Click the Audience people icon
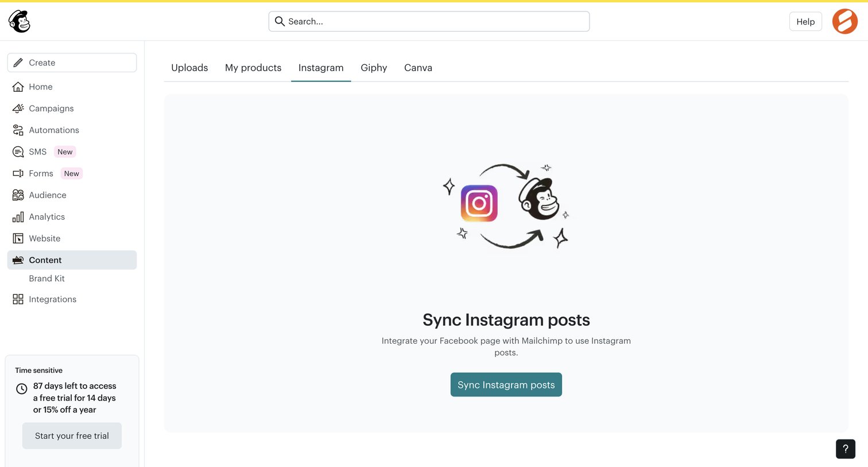The width and height of the screenshot is (868, 467). [18, 195]
